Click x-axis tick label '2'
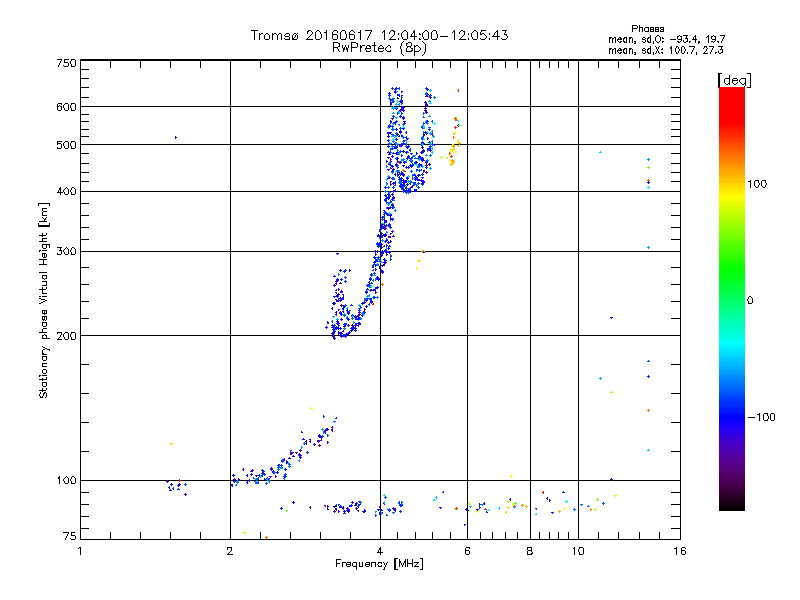 (230, 551)
